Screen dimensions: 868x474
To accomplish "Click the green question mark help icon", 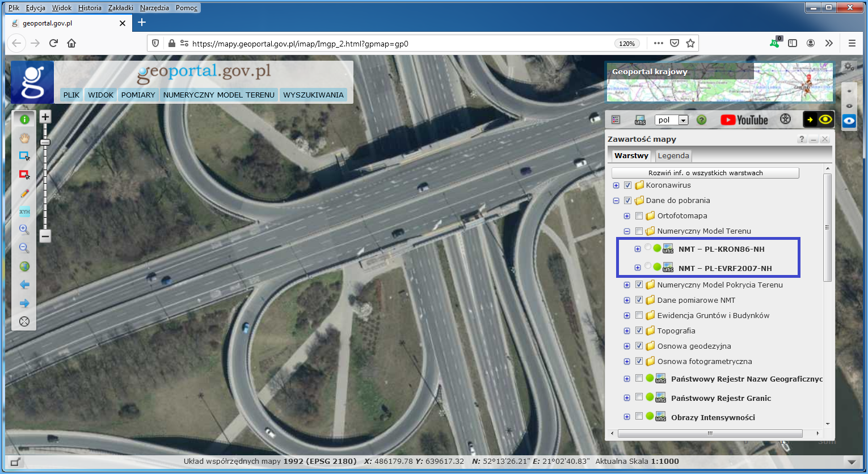I will click(702, 120).
